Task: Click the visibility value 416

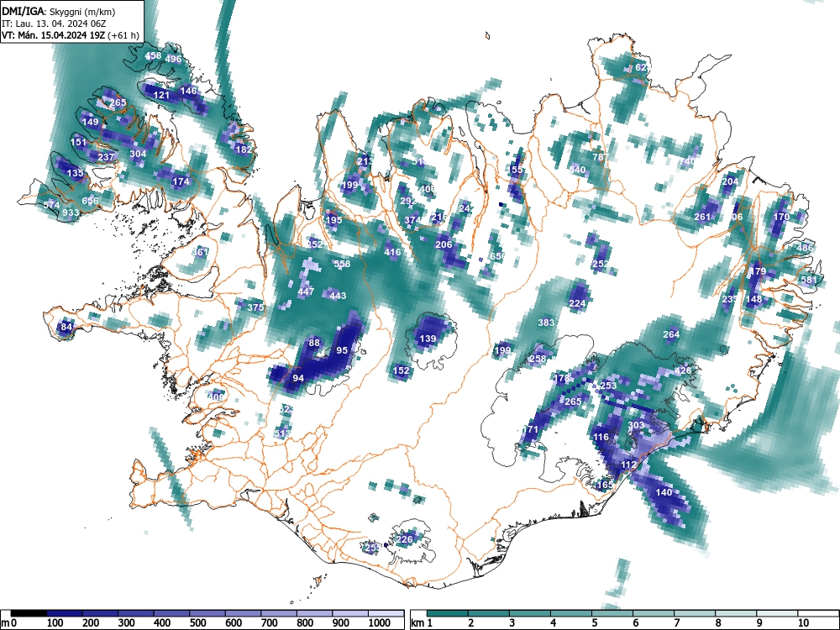Action: click(392, 252)
